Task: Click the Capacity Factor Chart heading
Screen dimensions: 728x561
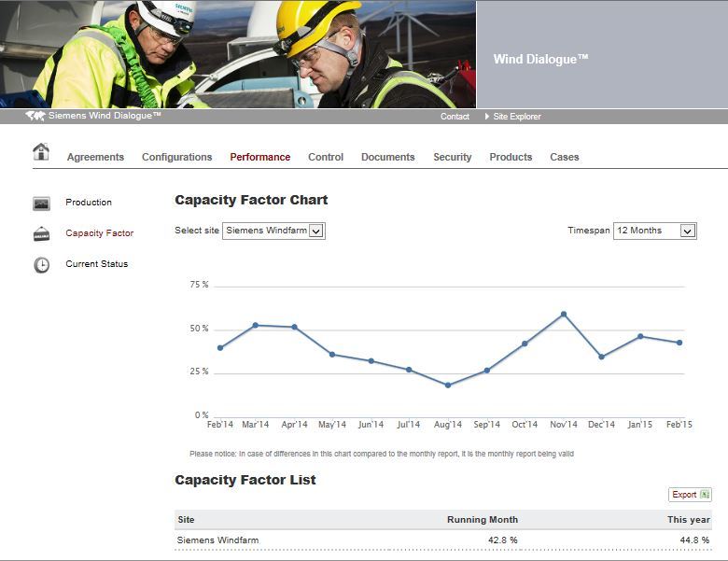Action: (x=251, y=200)
